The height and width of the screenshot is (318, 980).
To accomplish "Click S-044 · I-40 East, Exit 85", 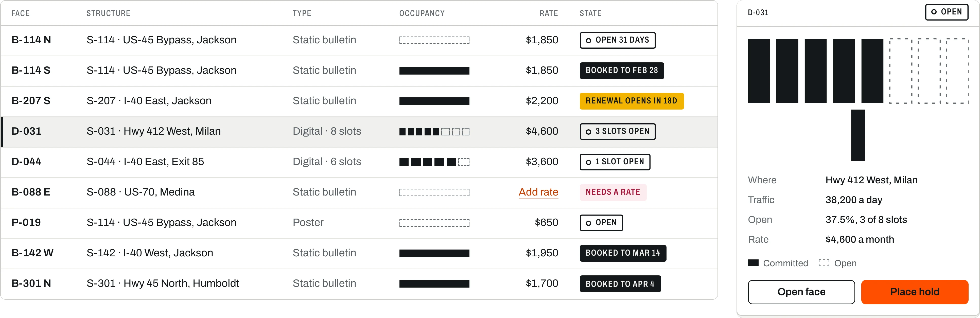I will [145, 162].
